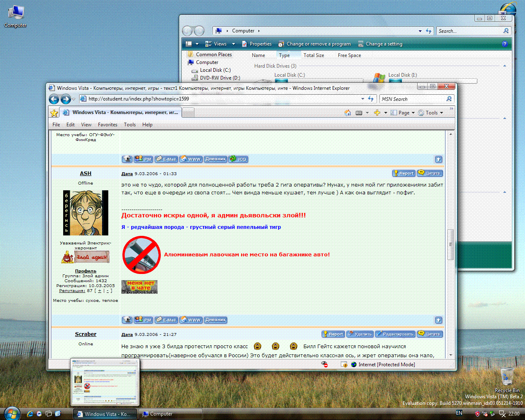Screen dimensions: 525x420
Task: Expand the RSS feeds dropdown arrow
Action: 367,113
